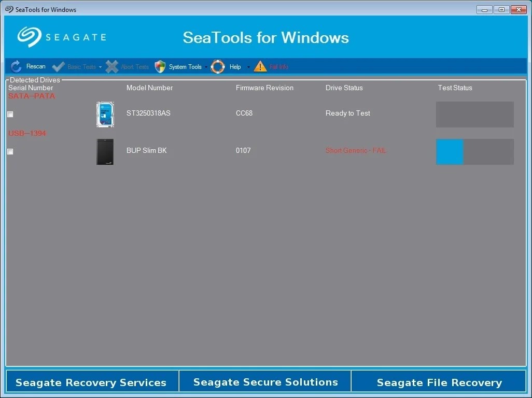Click the Help life-preserver icon

(217, 66)
